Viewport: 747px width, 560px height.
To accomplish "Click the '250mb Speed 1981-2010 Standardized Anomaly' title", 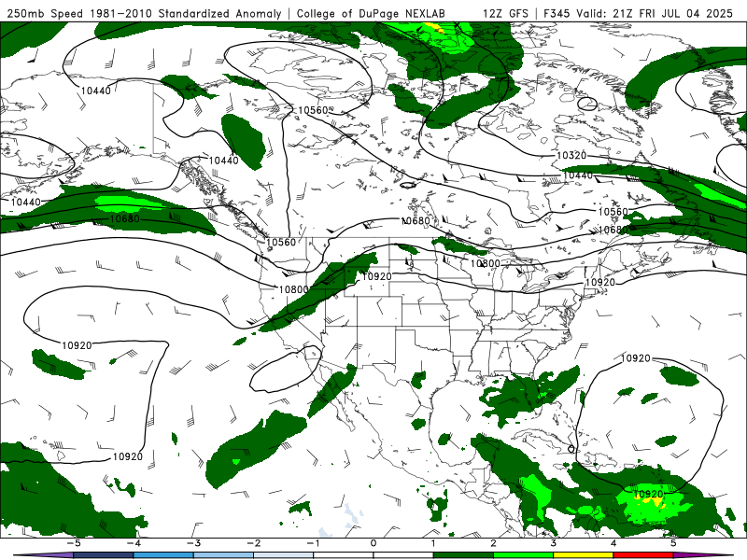I will coord(145,13).
